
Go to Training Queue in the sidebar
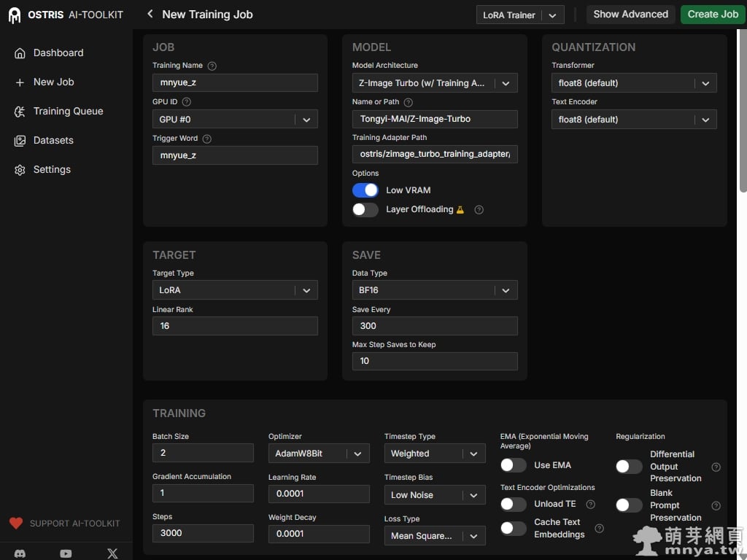point(68,112)
